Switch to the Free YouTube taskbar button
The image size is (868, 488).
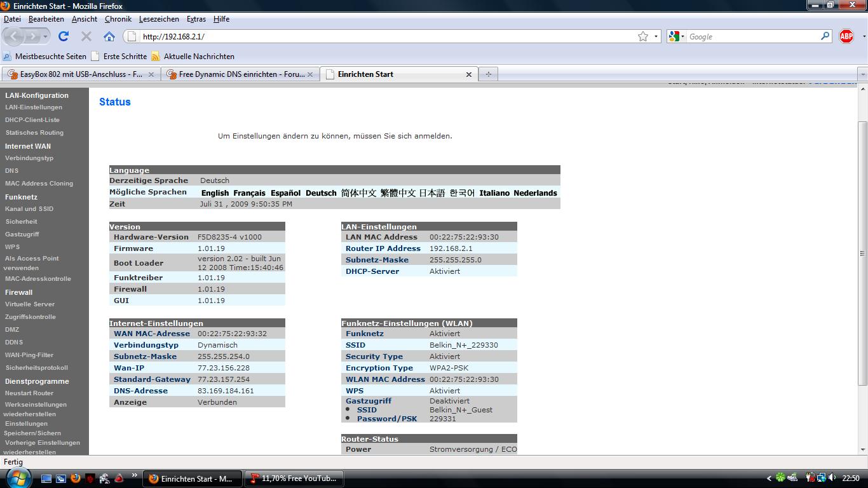tap(294, 478)
